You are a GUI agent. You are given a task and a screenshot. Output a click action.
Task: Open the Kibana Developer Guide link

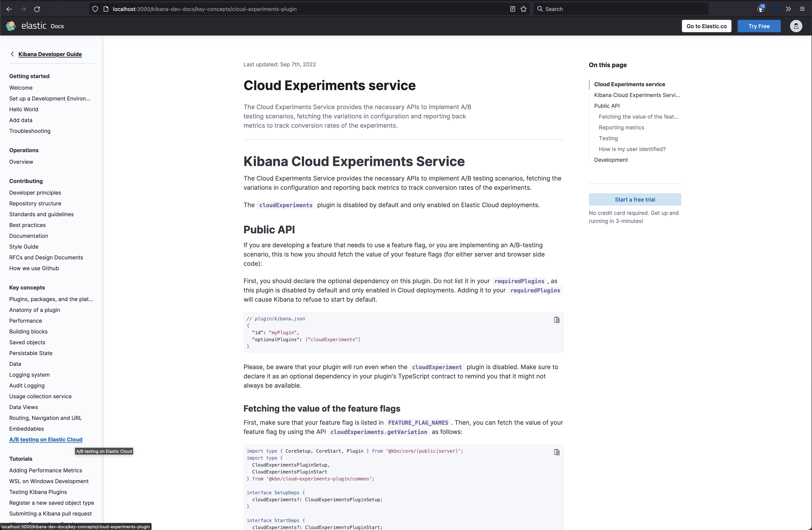coord(50,54)
